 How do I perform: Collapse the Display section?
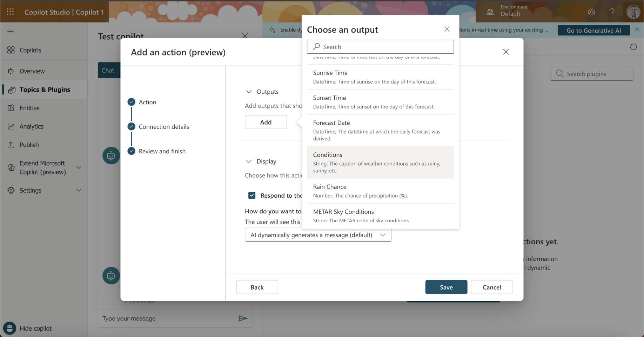(249, 161)
